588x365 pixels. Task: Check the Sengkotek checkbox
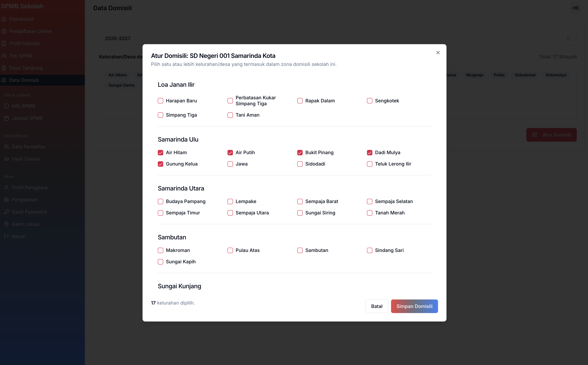click(369, 101)
